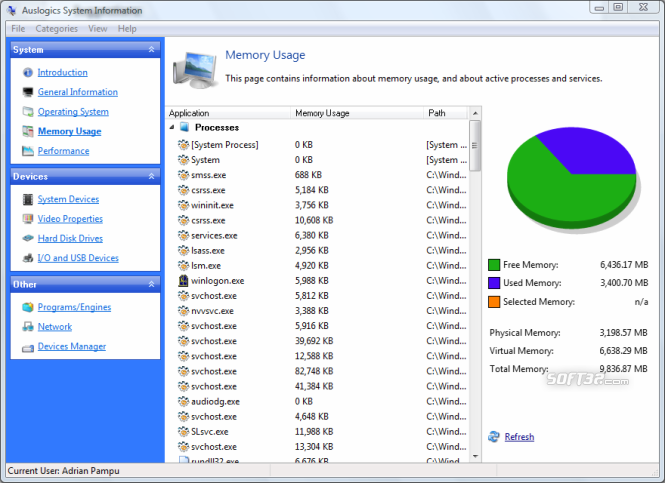Click the process list scrollbar thumb

(475, 145)
